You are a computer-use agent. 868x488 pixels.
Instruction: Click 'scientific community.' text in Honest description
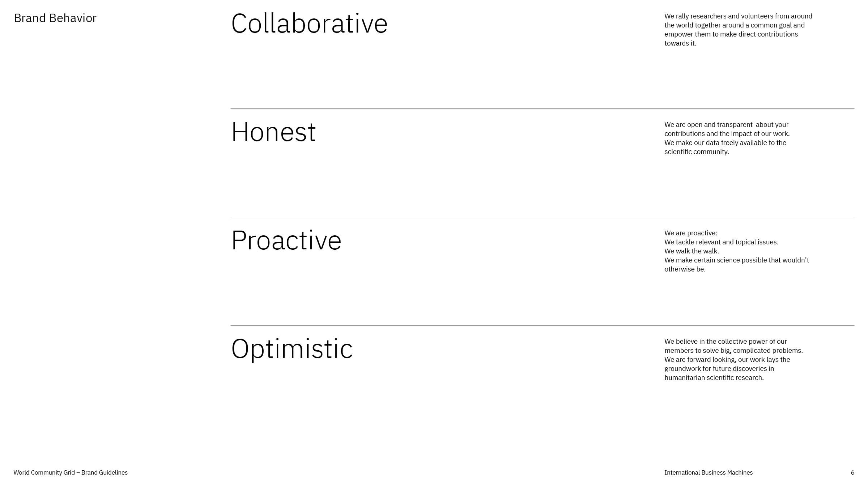(x=696, y=152)
